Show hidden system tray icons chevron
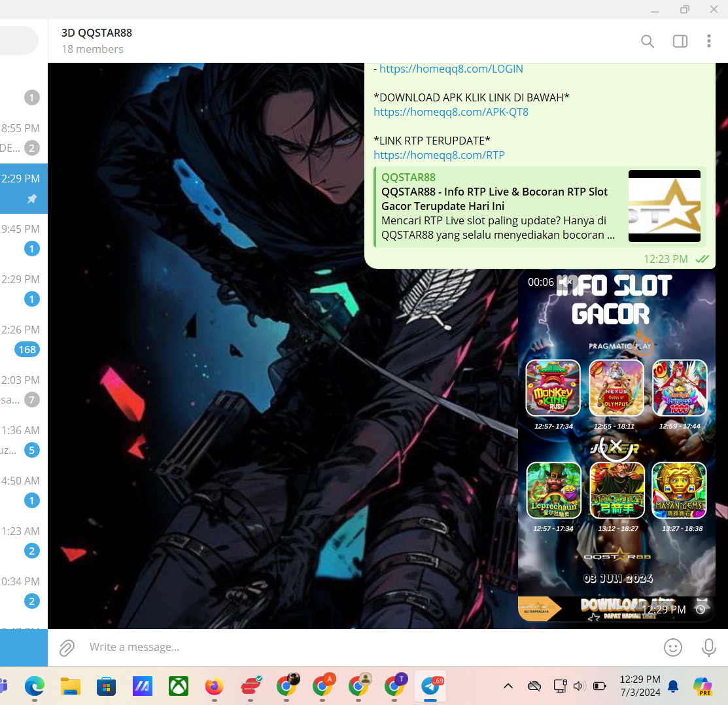Screen dimensions: 728x705 tap(508, 686)
